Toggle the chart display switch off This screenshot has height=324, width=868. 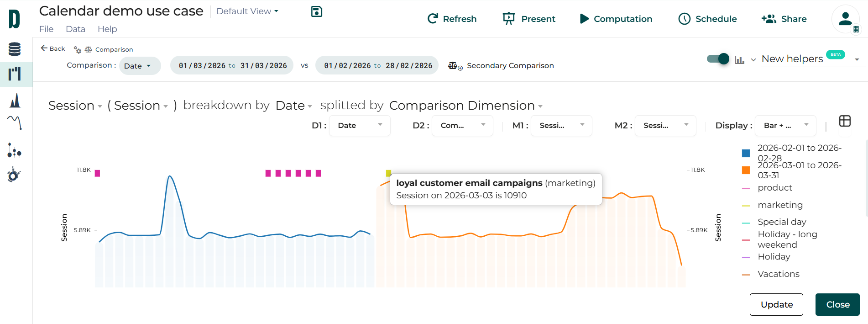click(718, 59)
